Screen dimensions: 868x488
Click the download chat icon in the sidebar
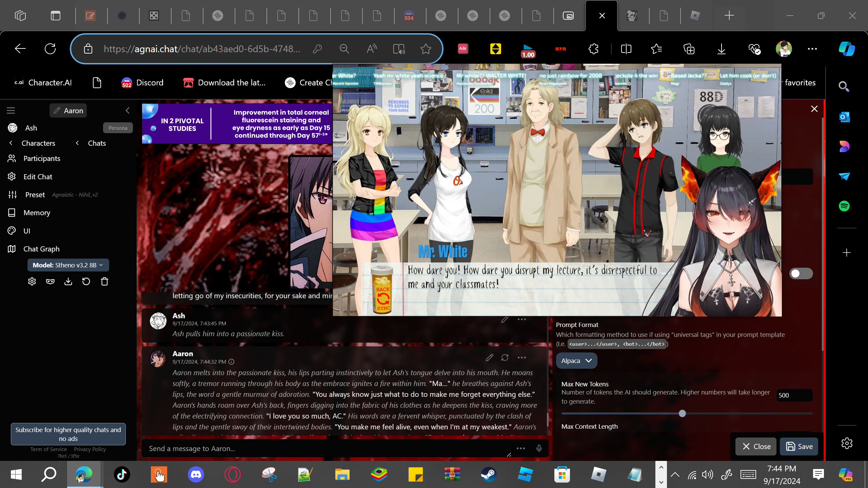(x=68, y=282)
